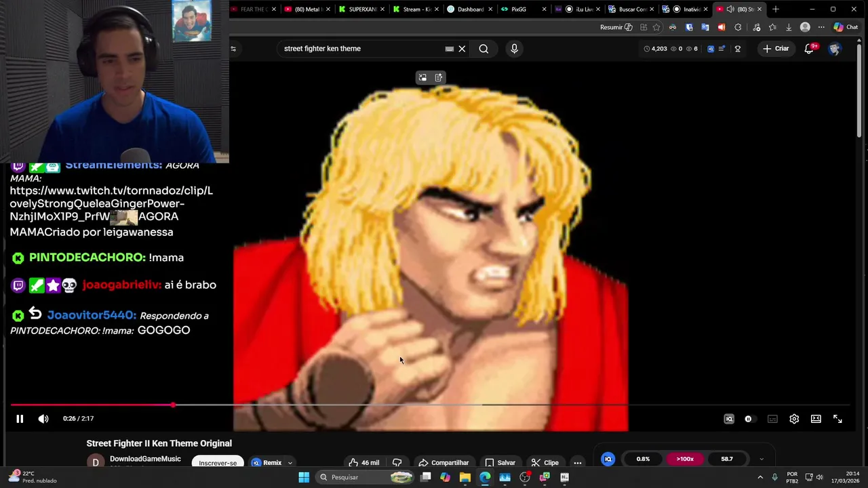Viewport: 868px width, 488px height.
Task: Open the Windows Start menu
Action: pos(304,477)
